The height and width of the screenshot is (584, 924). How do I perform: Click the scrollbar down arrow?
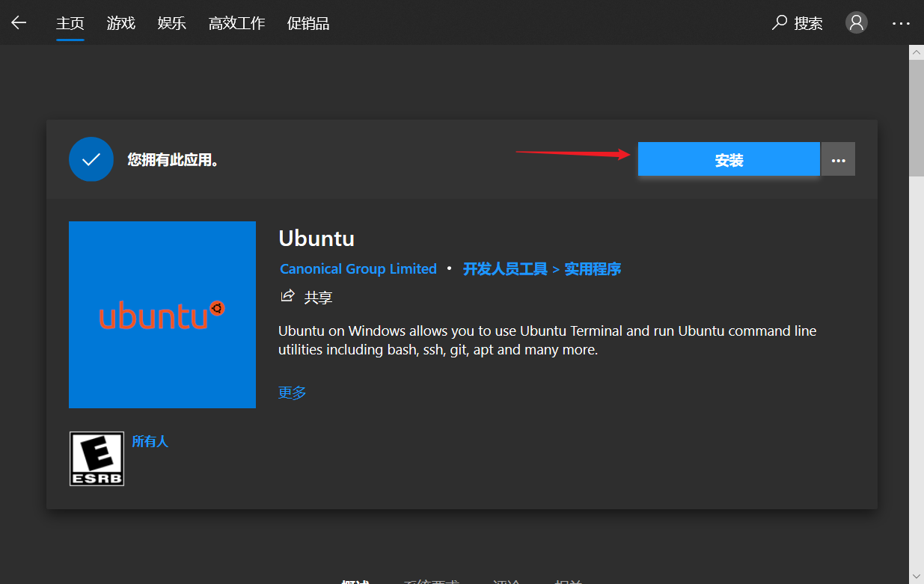click(x=917, y=577)
